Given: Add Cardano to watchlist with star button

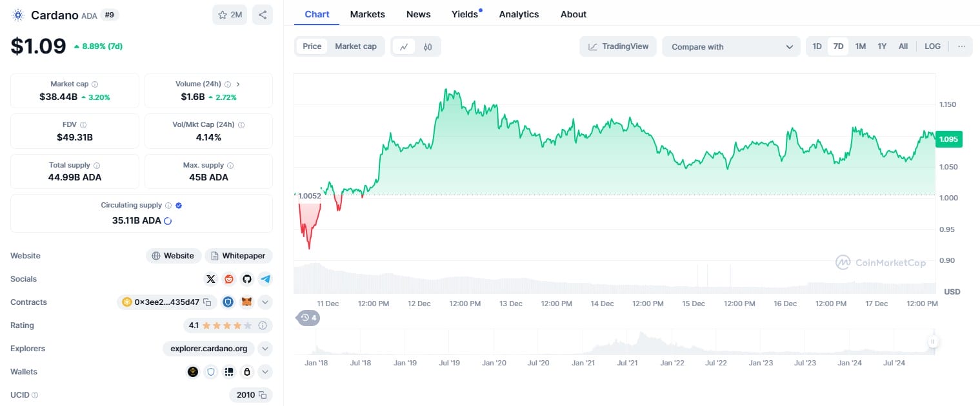Looking at the screenshot, I should 230,15.
